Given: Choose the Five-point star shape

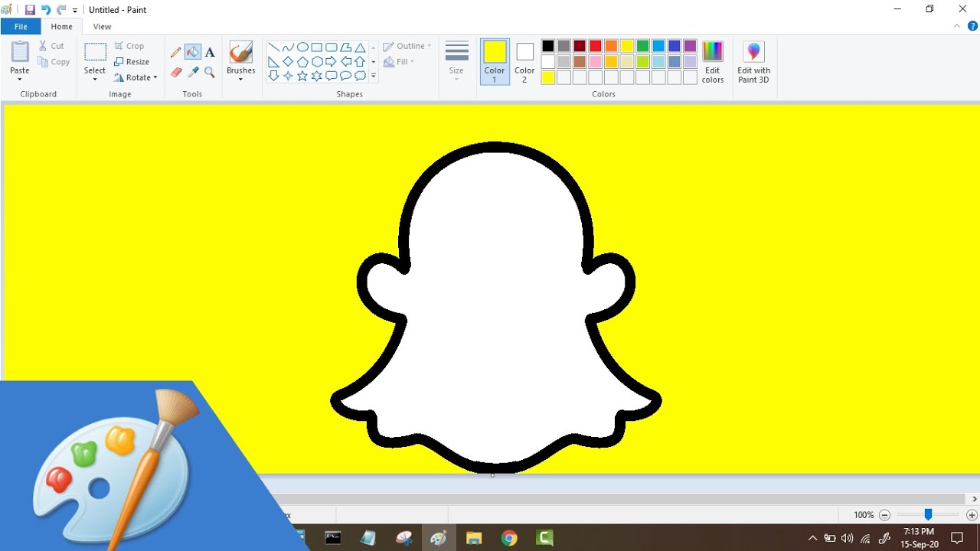Looking at the screenshot, I should coord(302,76).
